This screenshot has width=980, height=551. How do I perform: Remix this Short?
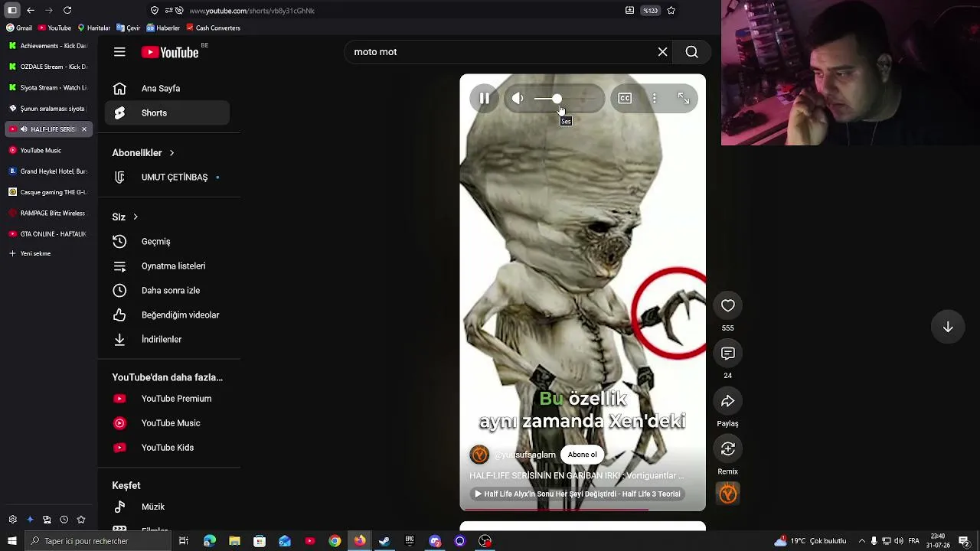point(728,449)
